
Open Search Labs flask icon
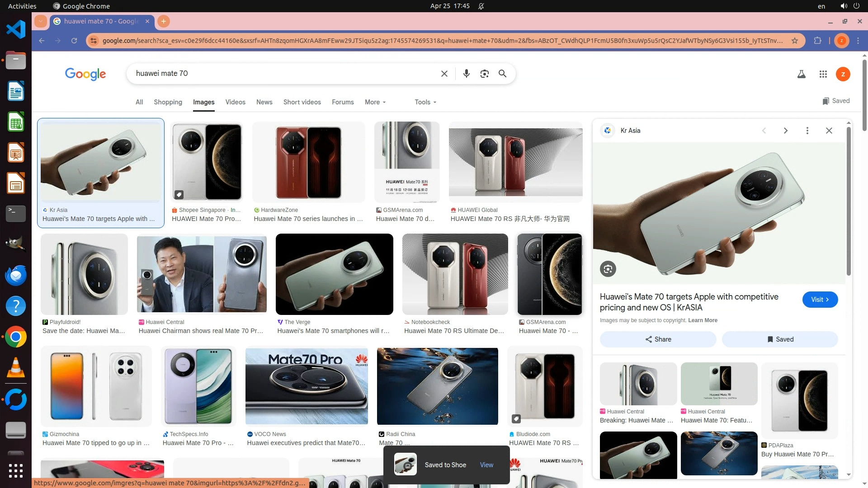click(801, 74)
